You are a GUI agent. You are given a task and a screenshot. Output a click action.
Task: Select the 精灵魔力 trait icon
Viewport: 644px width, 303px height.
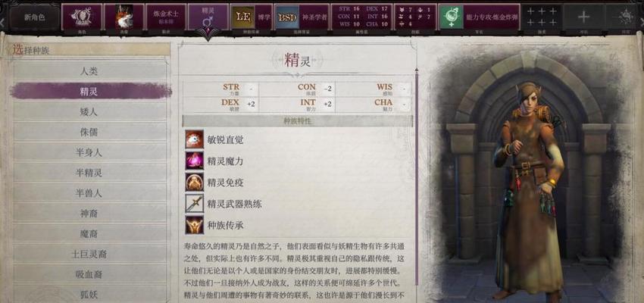tap(194, 161)
